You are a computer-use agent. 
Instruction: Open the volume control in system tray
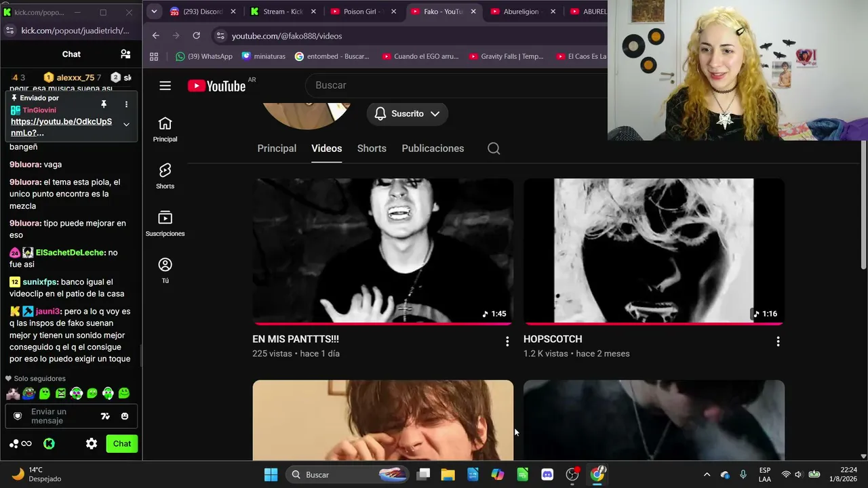(x=798, y=474)
